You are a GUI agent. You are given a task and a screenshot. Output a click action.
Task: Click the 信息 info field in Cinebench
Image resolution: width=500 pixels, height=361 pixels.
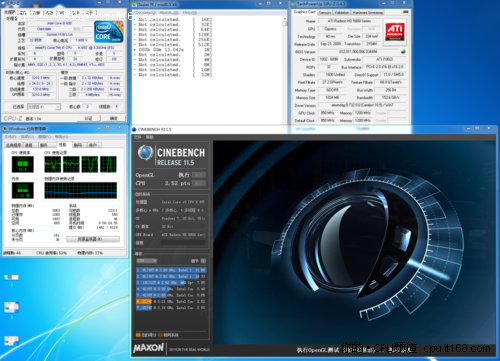pyautogui.click(x=183, y=243)
